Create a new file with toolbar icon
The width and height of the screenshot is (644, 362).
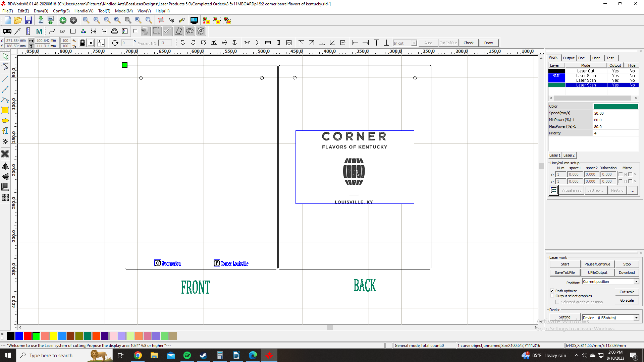point(8,20)
